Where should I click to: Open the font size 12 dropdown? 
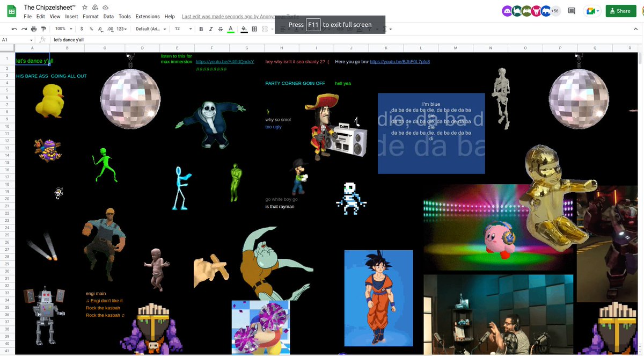click(x=183, y=29)
